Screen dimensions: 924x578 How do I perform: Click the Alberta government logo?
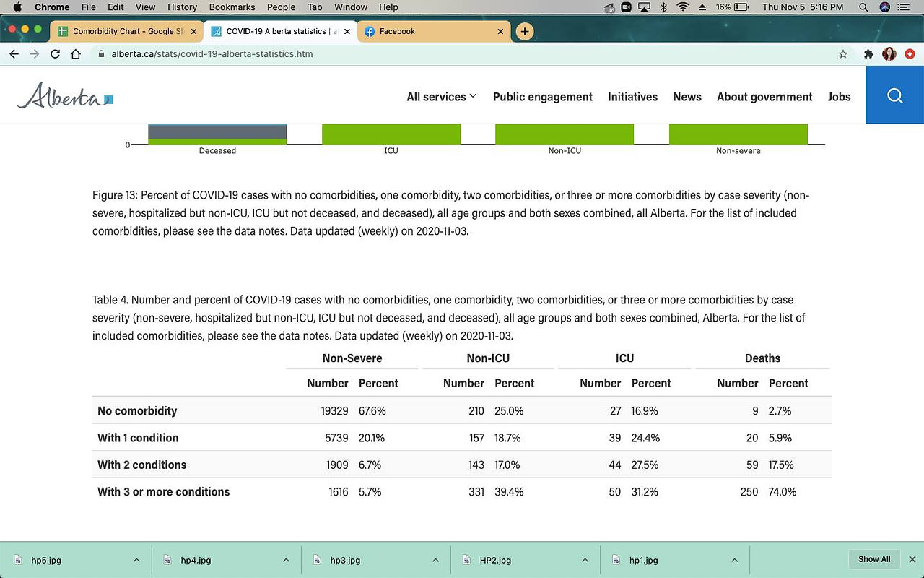click(65, 95)
